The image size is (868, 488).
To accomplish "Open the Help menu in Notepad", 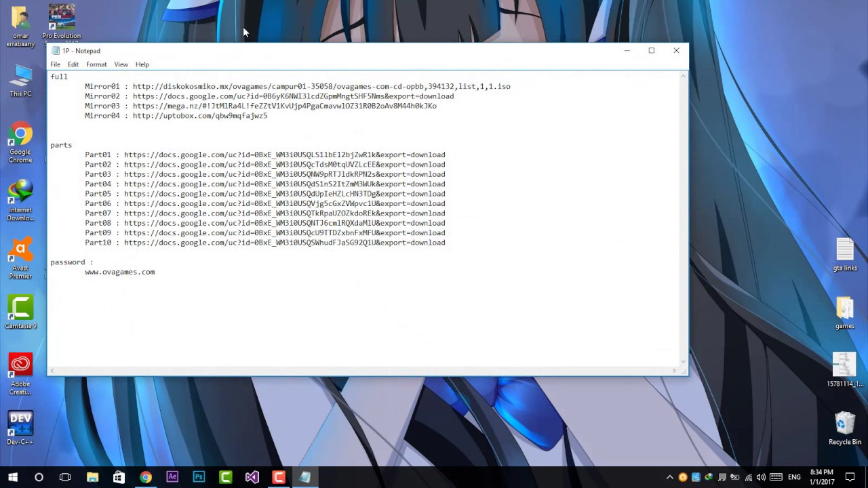I will point(142,64).
